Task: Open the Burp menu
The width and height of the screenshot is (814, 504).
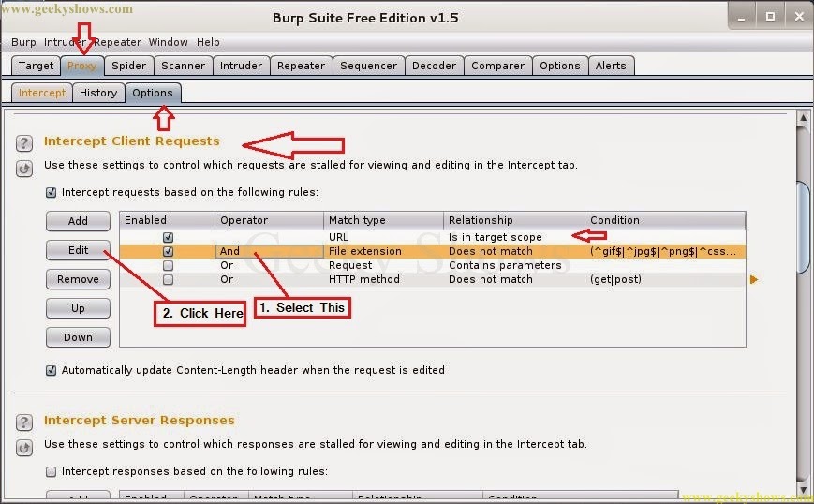Action: 23,42
